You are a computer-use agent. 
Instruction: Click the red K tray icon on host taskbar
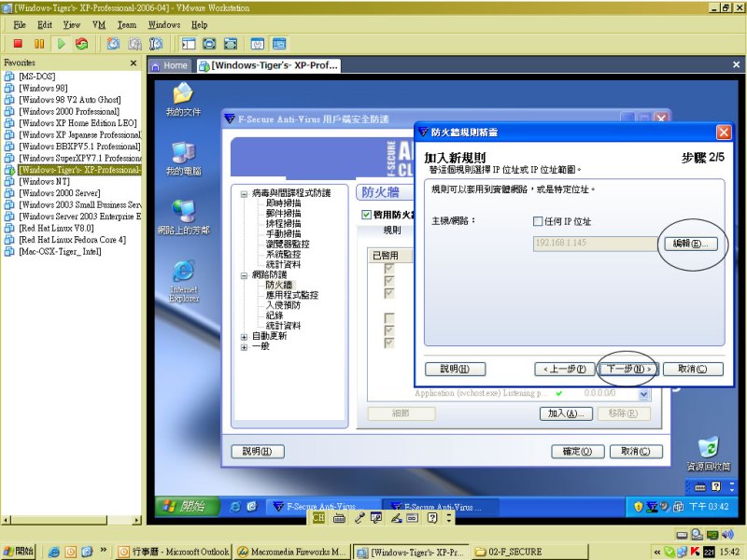pyautogui.click(x=695, y=552)
